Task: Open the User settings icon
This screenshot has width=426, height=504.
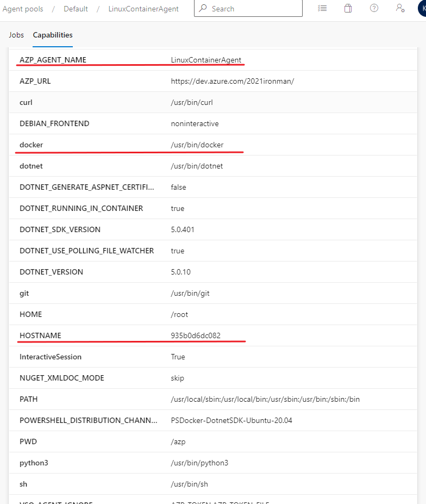Action: pyautogui.click(x=400, y=9)
